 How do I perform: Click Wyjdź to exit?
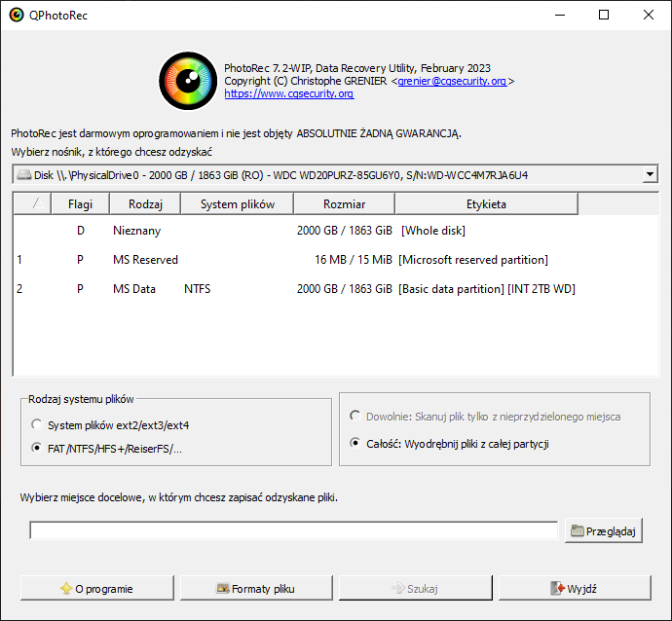[575, 589]
